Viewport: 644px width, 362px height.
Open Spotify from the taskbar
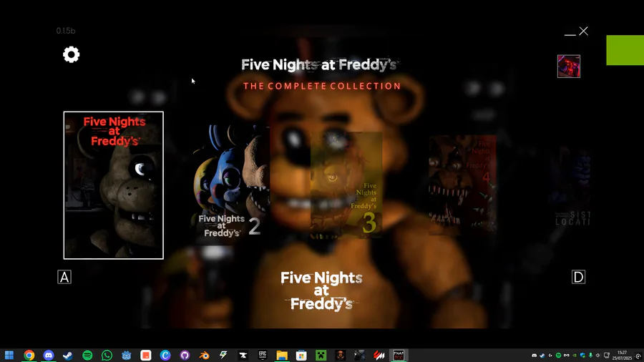click(x=87, y=355)
